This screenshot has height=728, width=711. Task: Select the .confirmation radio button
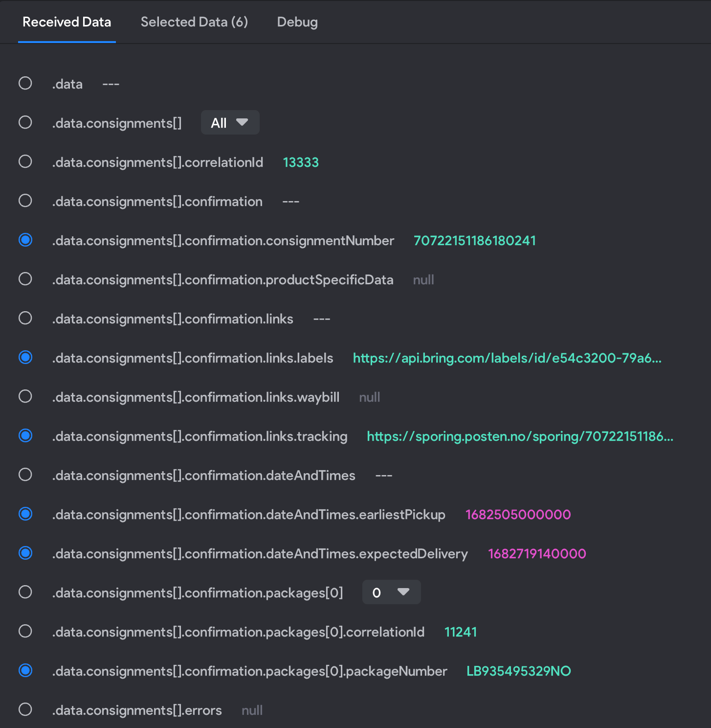coord(25,201)
